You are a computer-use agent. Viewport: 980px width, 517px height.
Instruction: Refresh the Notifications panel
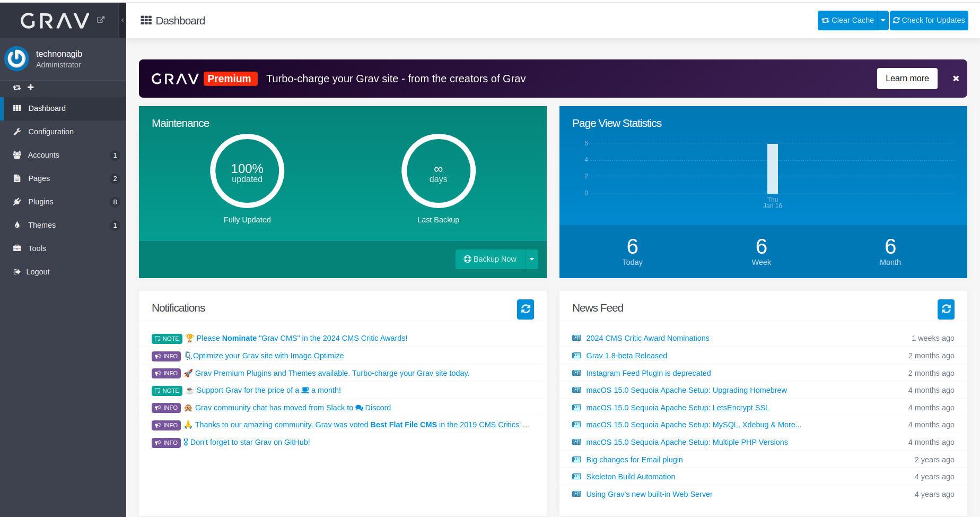coord(526,309)
